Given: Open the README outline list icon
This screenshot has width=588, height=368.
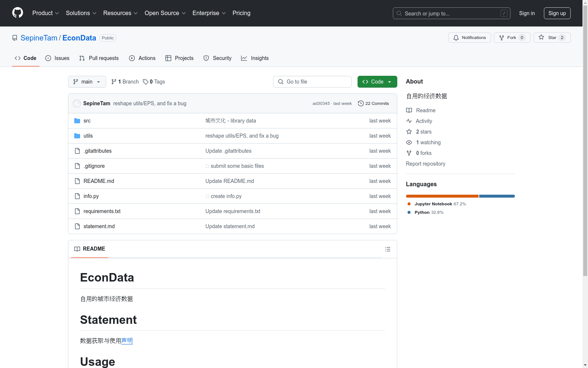Looking at the screenshot, I should [x=388, y=249].
